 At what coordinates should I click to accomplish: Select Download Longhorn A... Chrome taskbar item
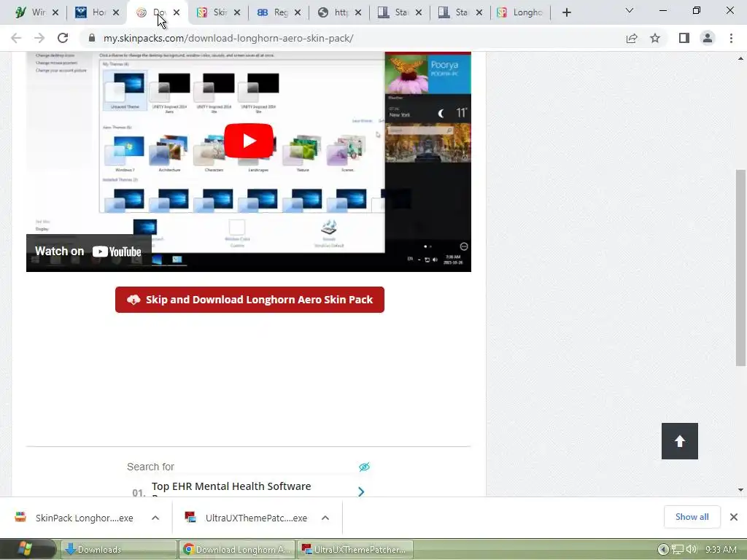click(237, 550)
